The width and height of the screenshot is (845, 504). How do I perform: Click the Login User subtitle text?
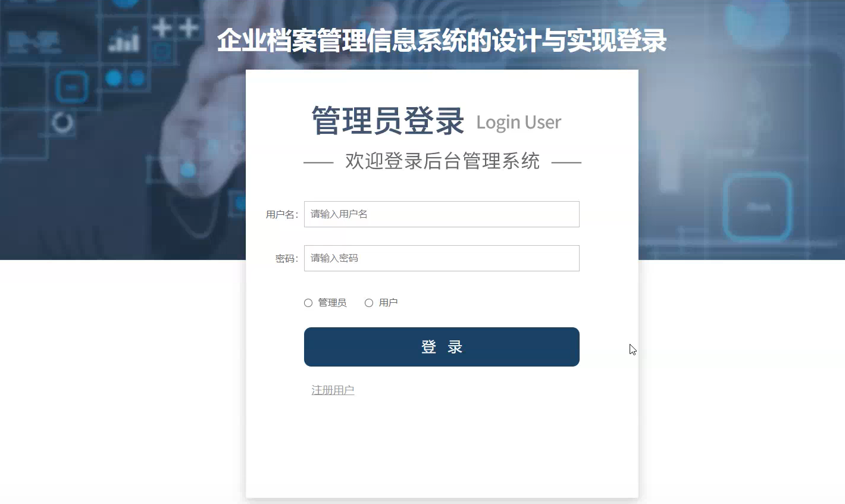(518, 123)
